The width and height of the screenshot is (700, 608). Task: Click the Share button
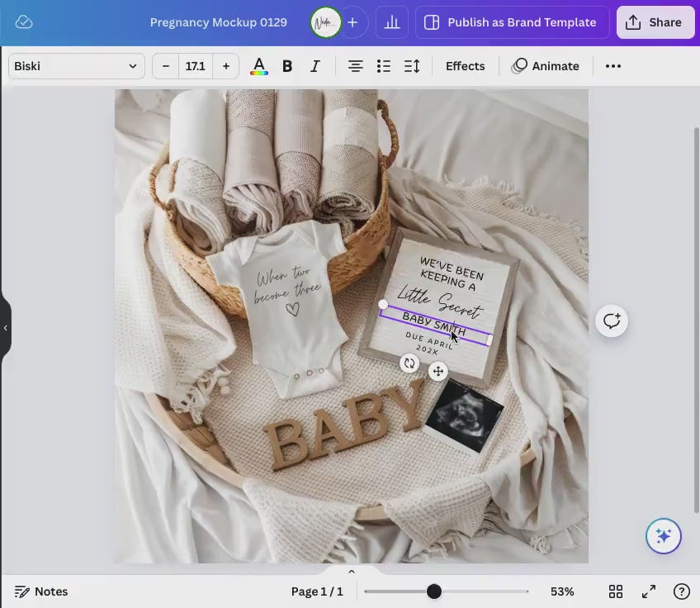tap(655, 22)
